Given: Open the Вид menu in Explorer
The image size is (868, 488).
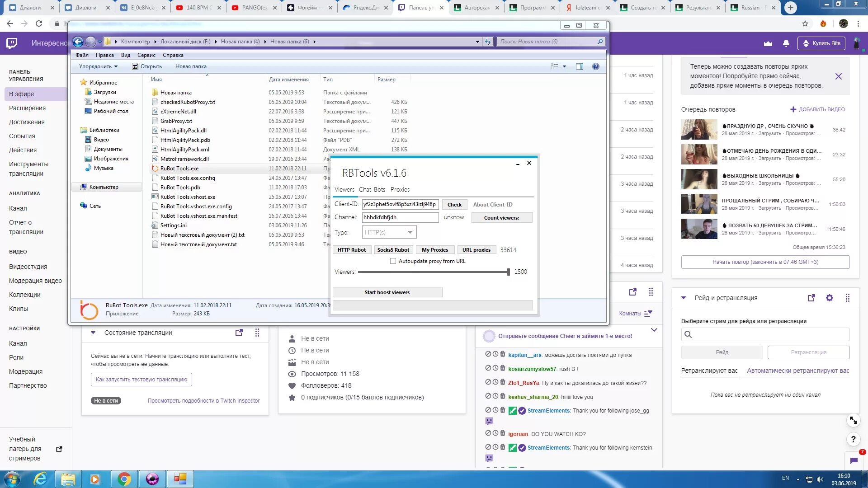Looking at the screenshot, I should (x=125, y=55).
